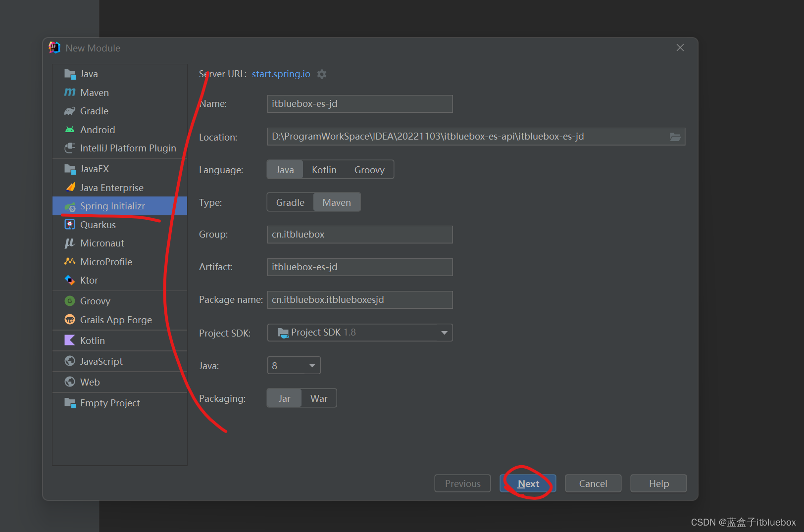The width and height of the screenshot is (804, 532).
Task: Select Java Enterprise in the list
Action: (x=120, y=188)
